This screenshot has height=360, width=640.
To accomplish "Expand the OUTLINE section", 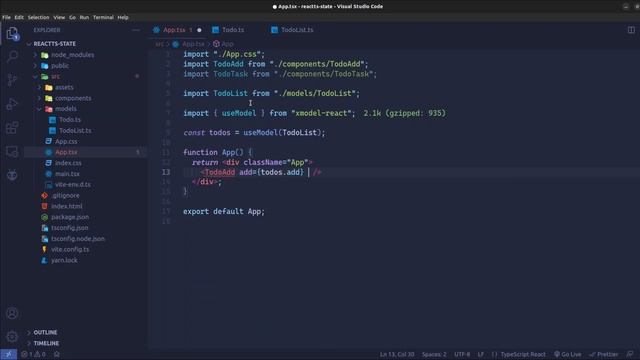I will pos(45,332).
